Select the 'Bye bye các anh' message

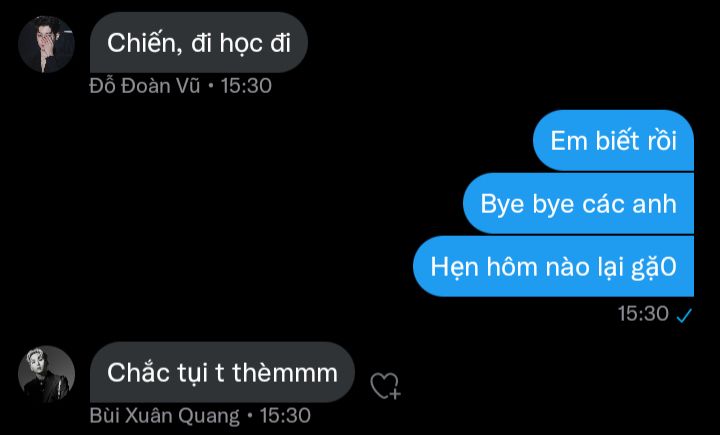point(578,203)
